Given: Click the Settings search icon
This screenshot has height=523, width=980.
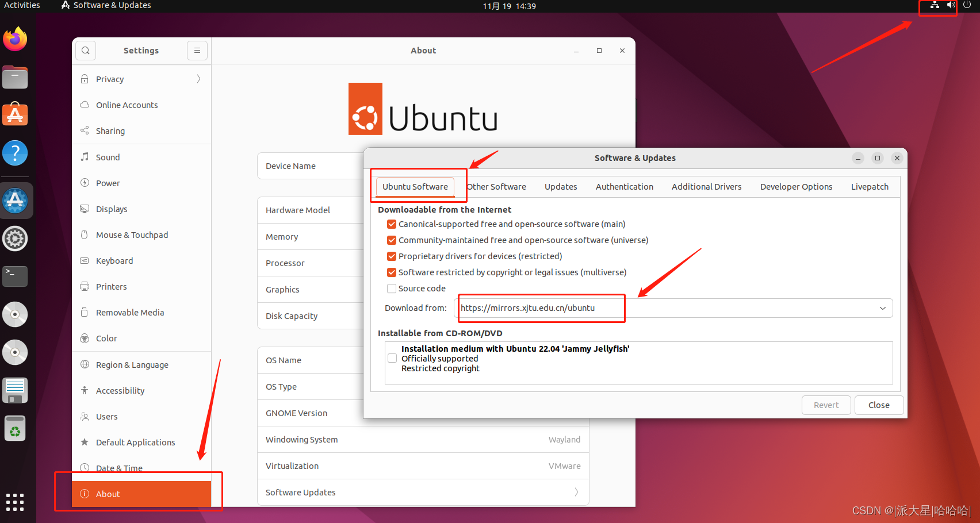Looking at the screenshot, I should (86, 51).
